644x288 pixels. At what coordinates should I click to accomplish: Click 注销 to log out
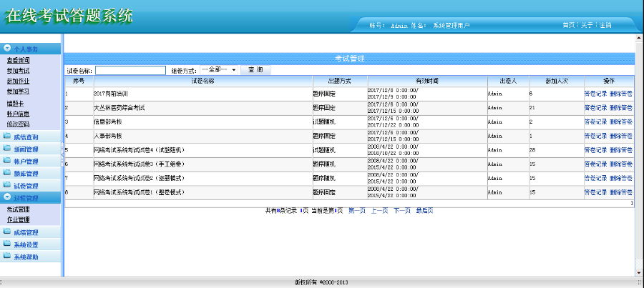pyautogui.click(x=605, y=25)
